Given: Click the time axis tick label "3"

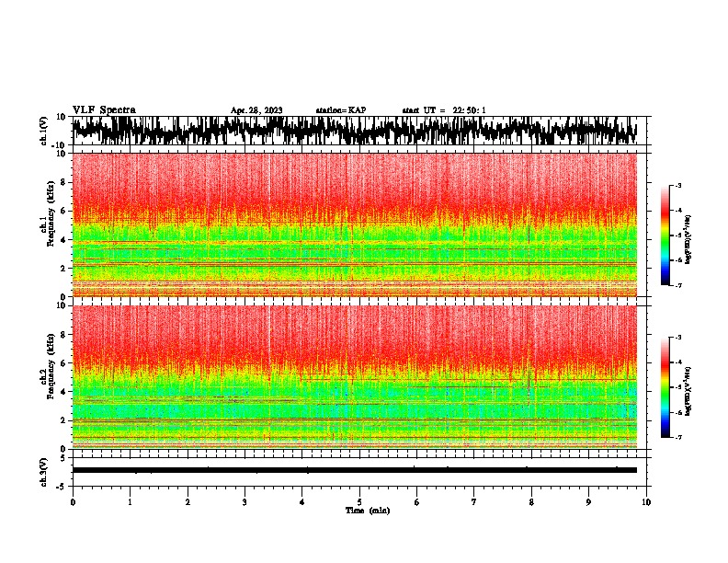Looking at the screenshot, I should pyautogui.click(x=245, y=502).
